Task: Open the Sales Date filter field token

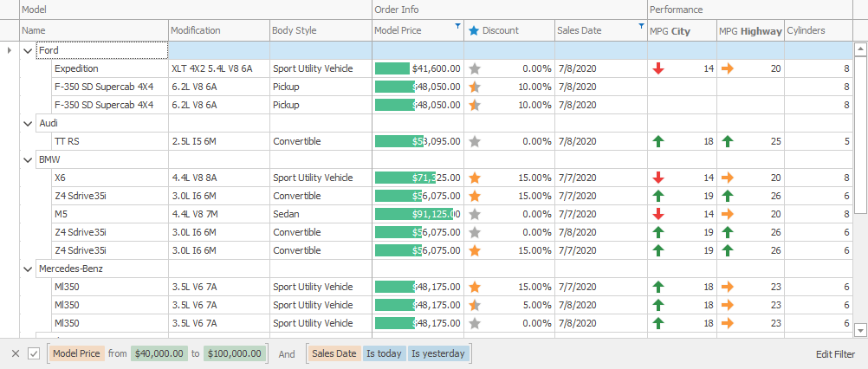Action: click(334, 354)
